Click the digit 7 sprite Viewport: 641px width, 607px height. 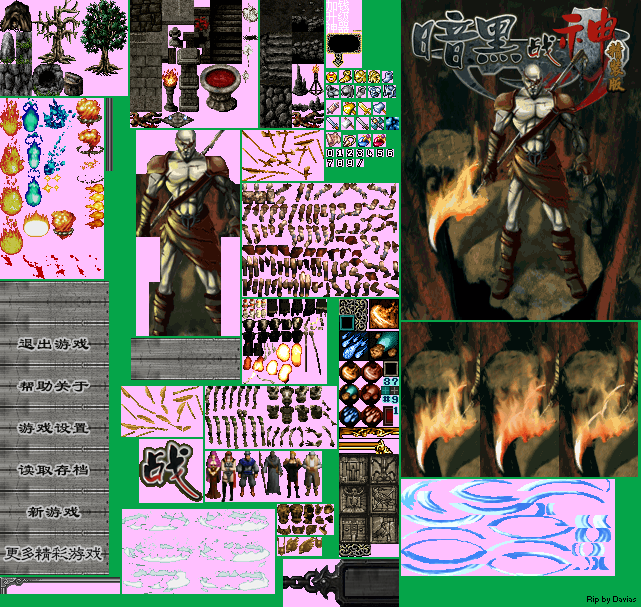pyautogui.click(x=330, y=163)
